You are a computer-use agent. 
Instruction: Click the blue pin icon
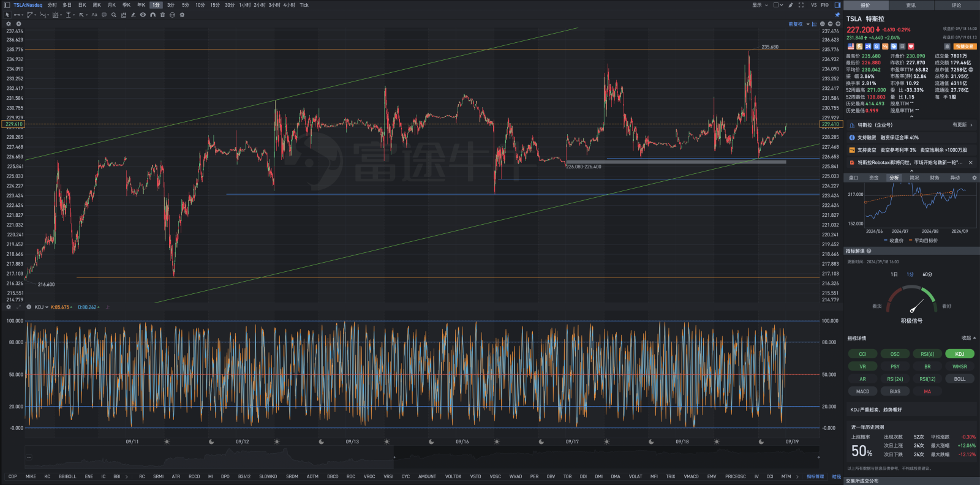coord(837,15)
